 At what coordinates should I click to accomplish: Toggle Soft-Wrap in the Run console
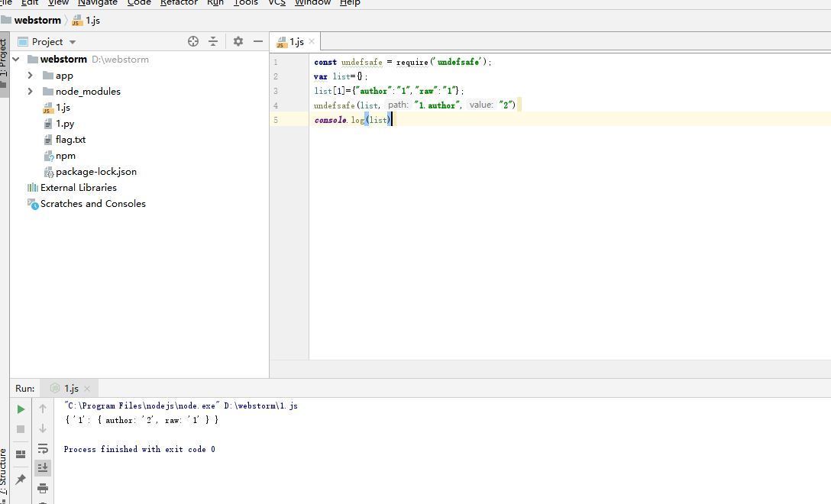point(43,448)
